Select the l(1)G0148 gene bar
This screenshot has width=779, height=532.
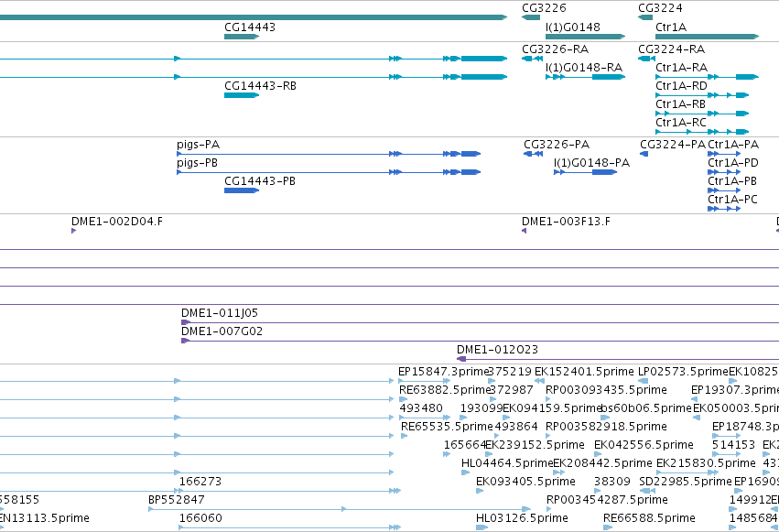point(585,37)
